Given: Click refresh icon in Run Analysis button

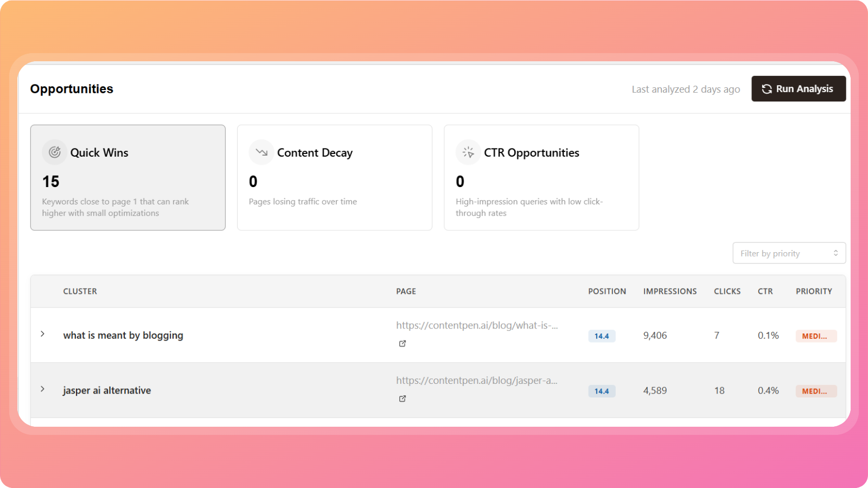Looking at the screenshot, I should coord(767,89).
